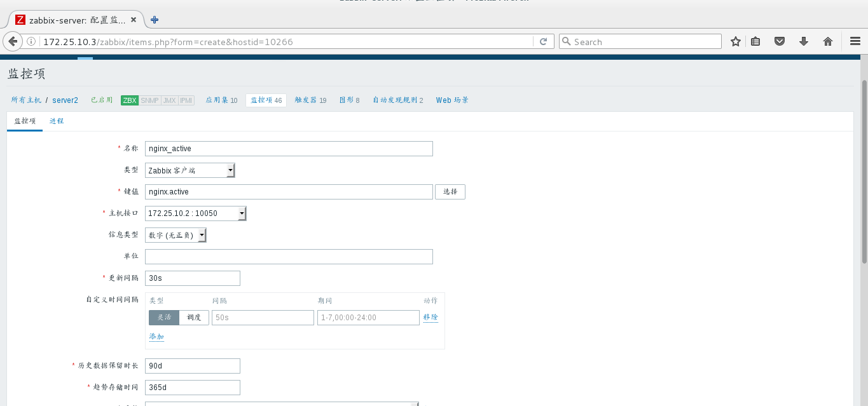This screenshot has width=868, height=406.
Task: Expand the 信息类型 数字(无正负) dropdown
Action: click(176, 235)
